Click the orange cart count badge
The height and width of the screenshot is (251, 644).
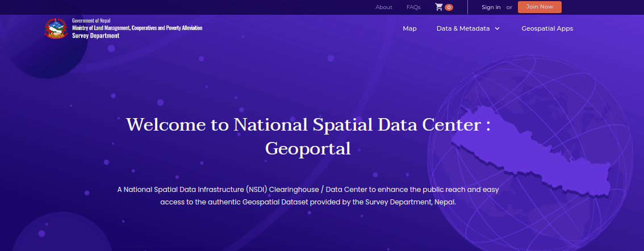click(449, 7)
